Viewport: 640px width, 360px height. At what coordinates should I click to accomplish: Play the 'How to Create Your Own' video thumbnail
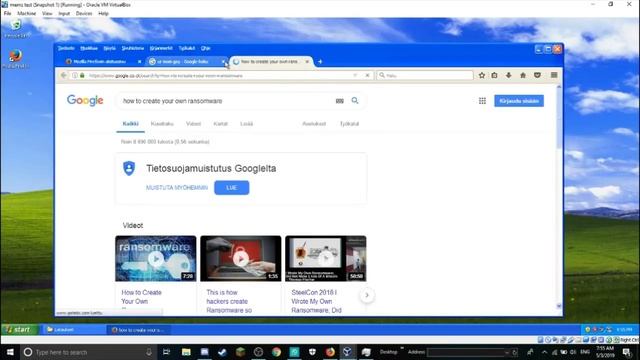(156, 259)
